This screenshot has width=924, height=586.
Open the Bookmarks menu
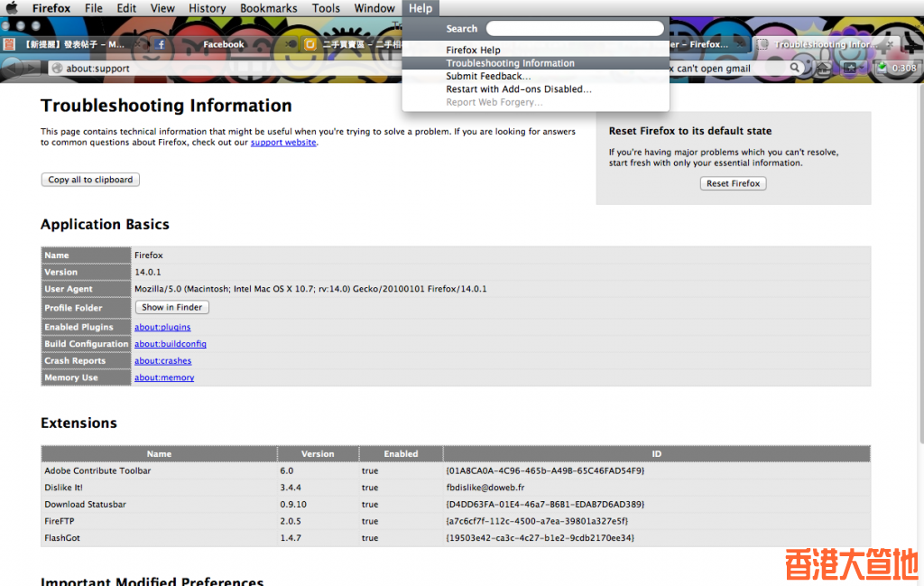coord(268,8)
